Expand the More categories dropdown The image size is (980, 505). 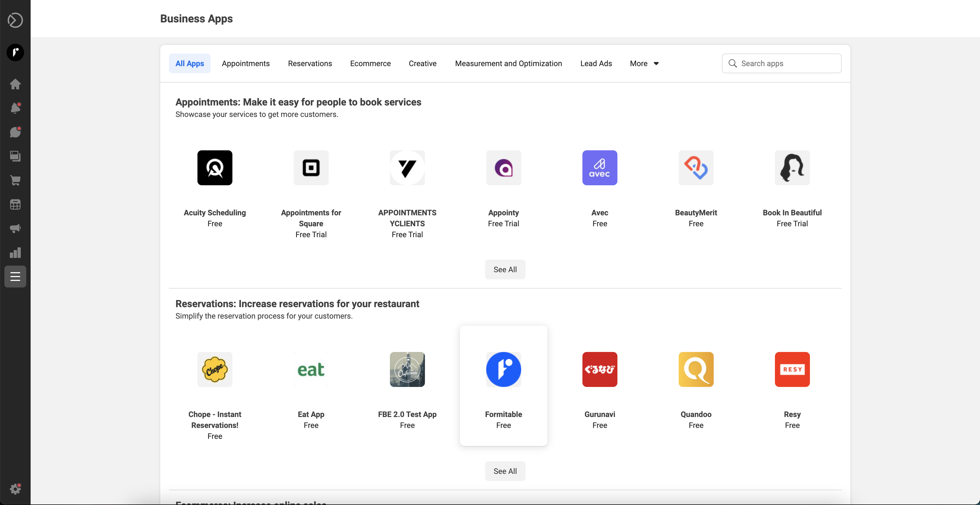coord(644,63)
